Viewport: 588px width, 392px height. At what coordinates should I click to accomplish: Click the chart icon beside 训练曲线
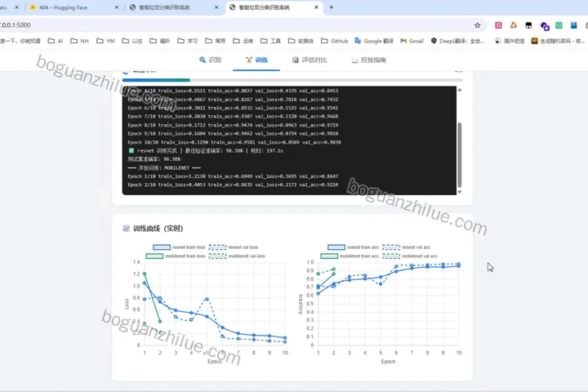pyautogui.click(x=127, y=229)
